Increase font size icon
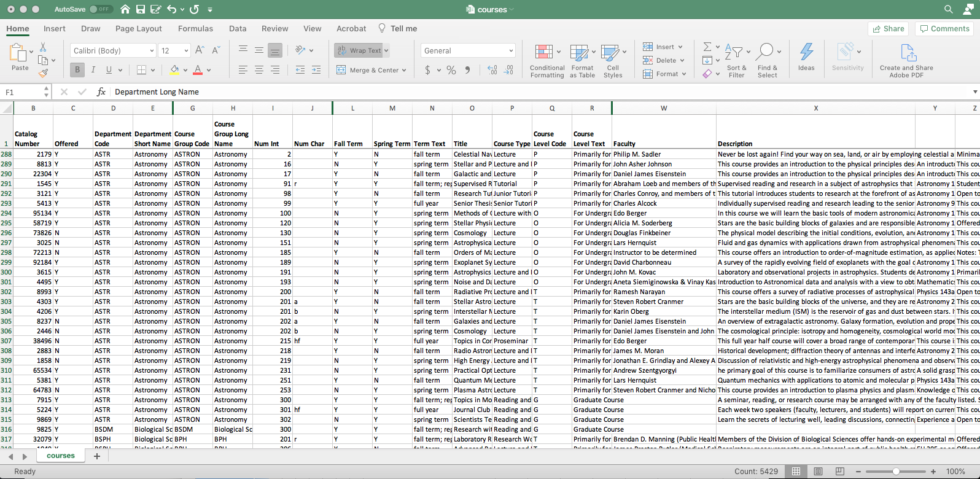This screenshot has height=479, width=980. pyautogui.click(x=200, y=50)
